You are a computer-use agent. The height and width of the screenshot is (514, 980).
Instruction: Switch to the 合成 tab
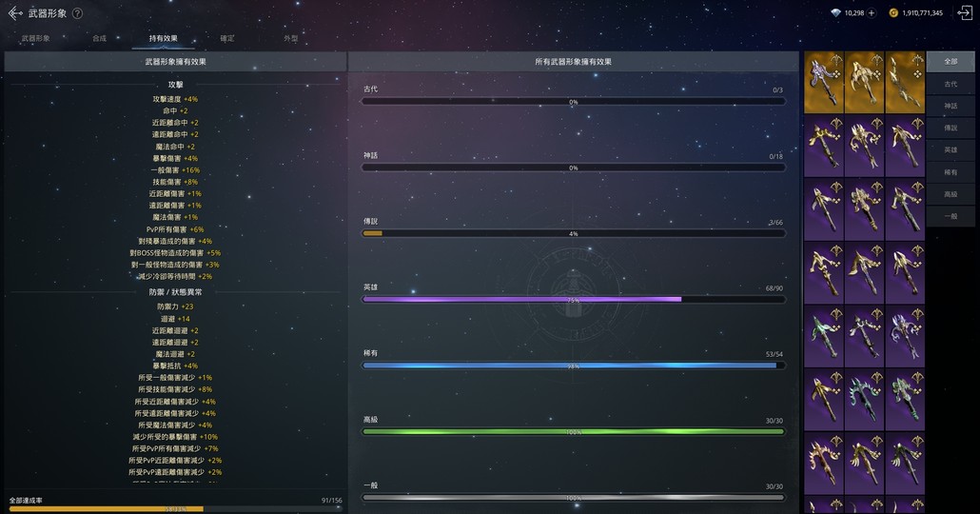pos(100,38)
